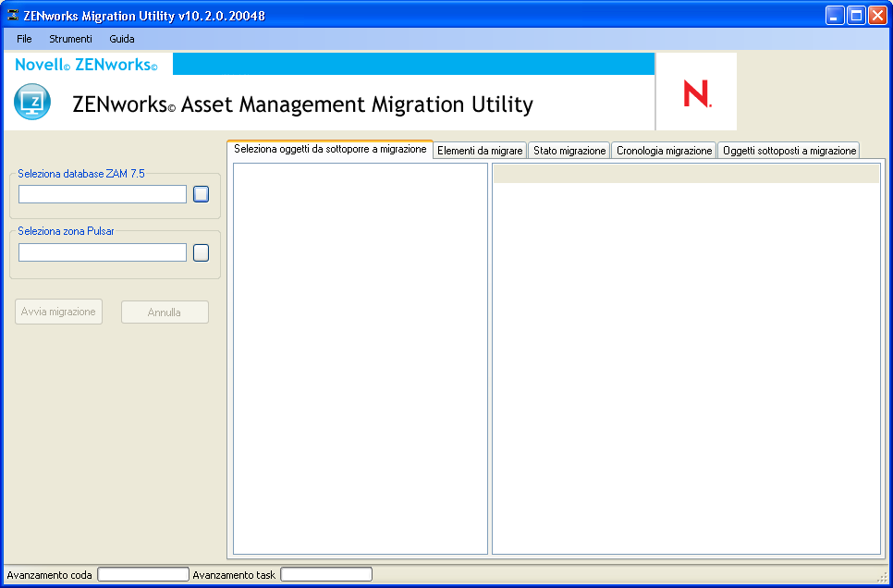Switch to Elementi da migrare tab
Image resolution: width=893 pixels, height=588 pixels.
pyautogui.click(x=480, y=151)
